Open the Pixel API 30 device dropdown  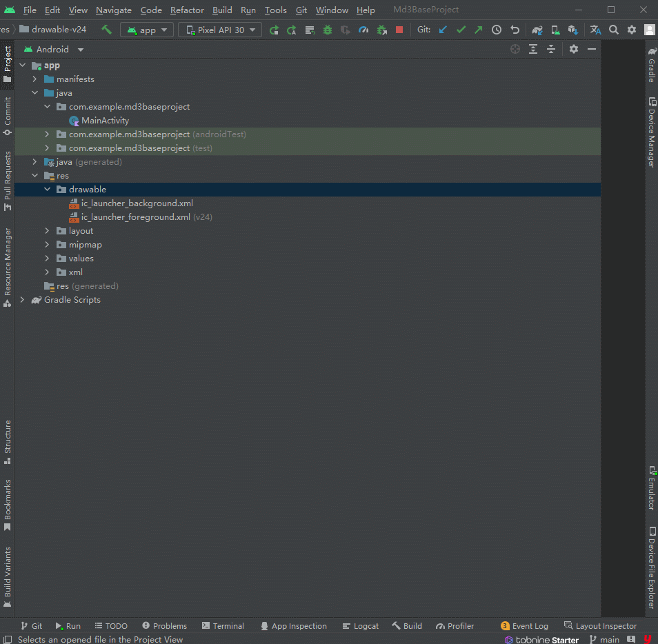point(220,30)
